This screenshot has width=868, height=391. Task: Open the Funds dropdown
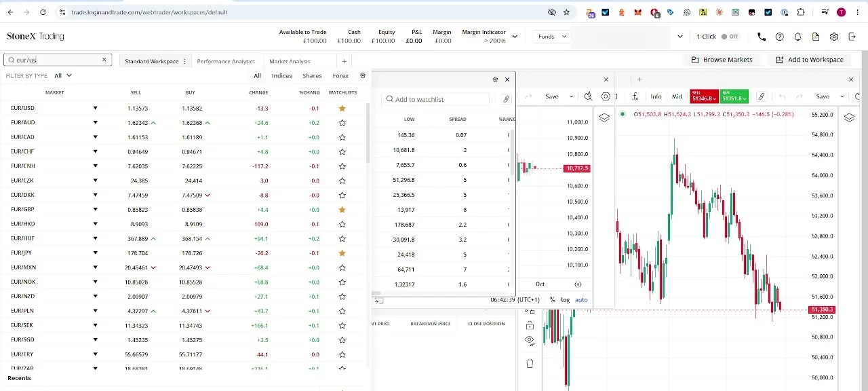click(x=551, y=37)
